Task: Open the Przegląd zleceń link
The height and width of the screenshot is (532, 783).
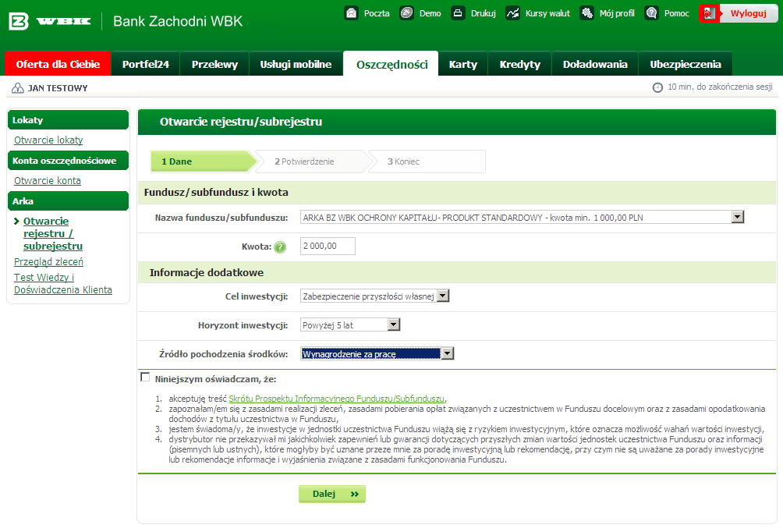Action: click(48, 262)
